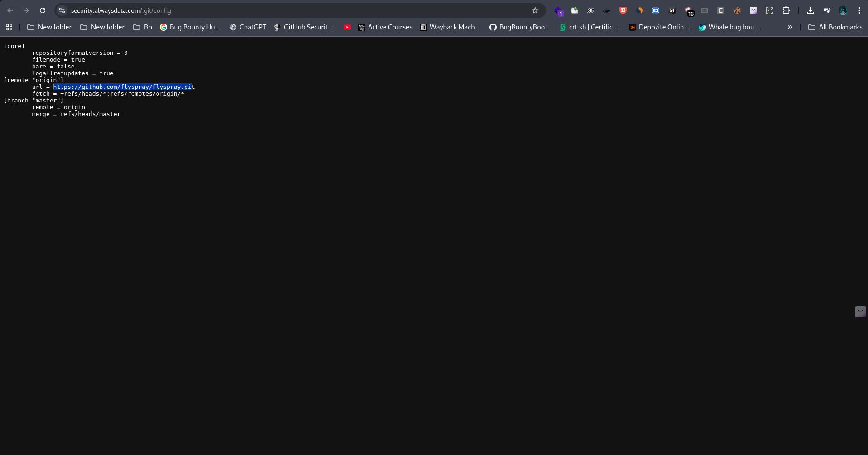Open the Bb bookmarks folder
Image resolution: width=868 pixels, height=455 pixels.
click(x=143, y=27)
